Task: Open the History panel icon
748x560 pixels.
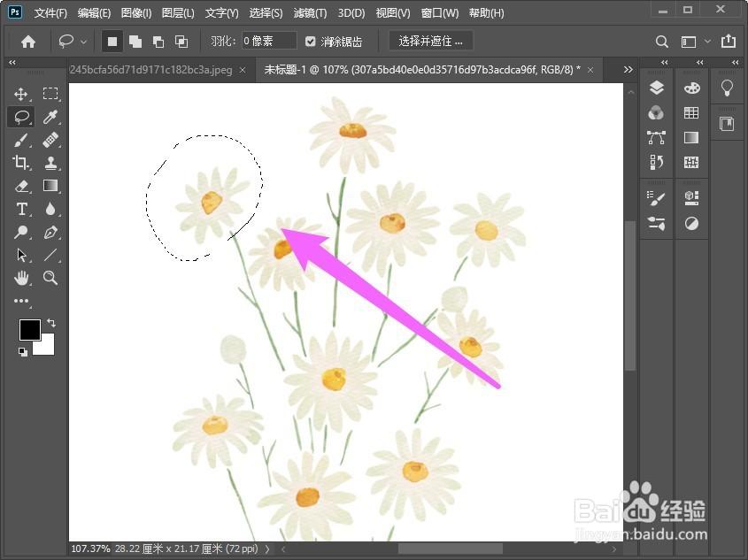Action: click(x=657, y=163)
